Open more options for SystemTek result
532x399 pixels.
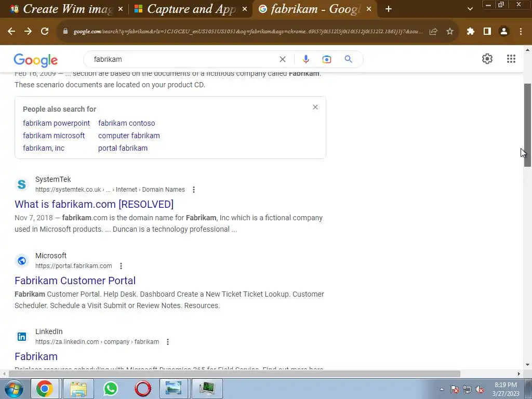(194, 190)
